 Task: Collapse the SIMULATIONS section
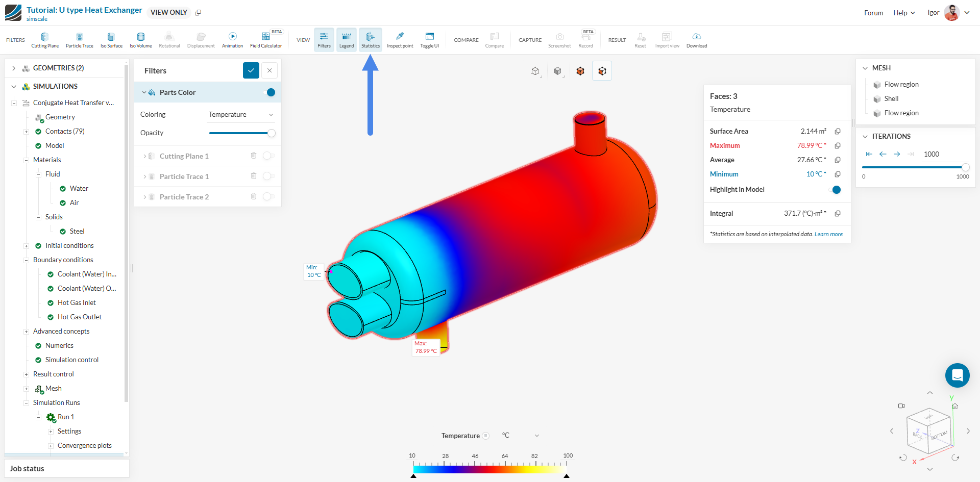14,87
